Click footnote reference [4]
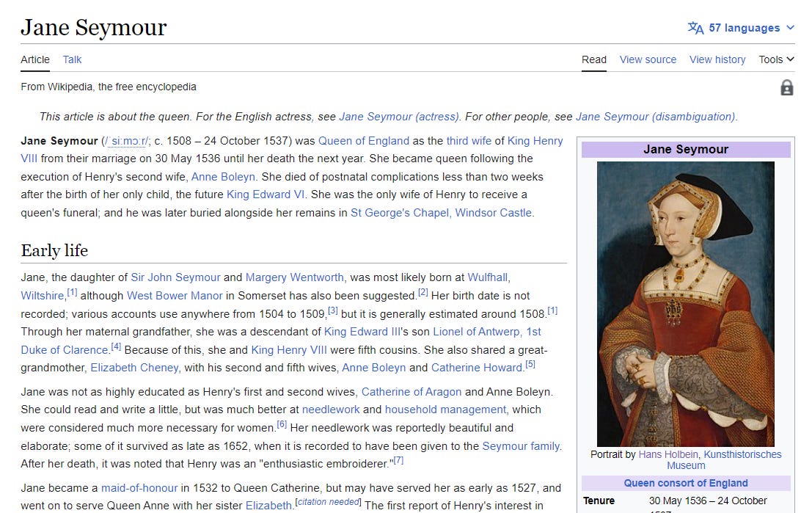Viewport: 812px width, 513px height. click(116, 346)
